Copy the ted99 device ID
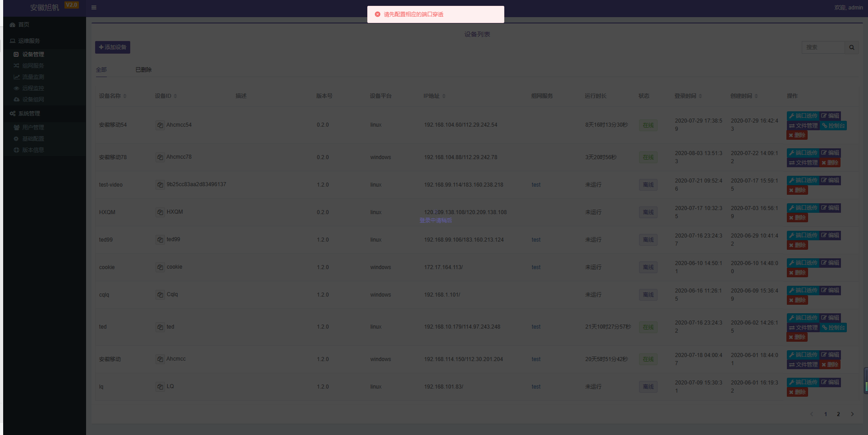868x435 pixels. (x=160, y=240)
